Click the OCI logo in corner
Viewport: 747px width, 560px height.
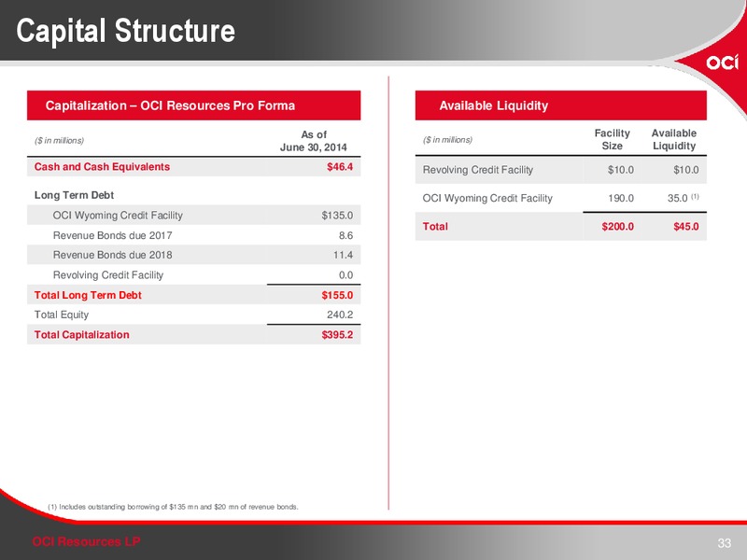point(722,62)
